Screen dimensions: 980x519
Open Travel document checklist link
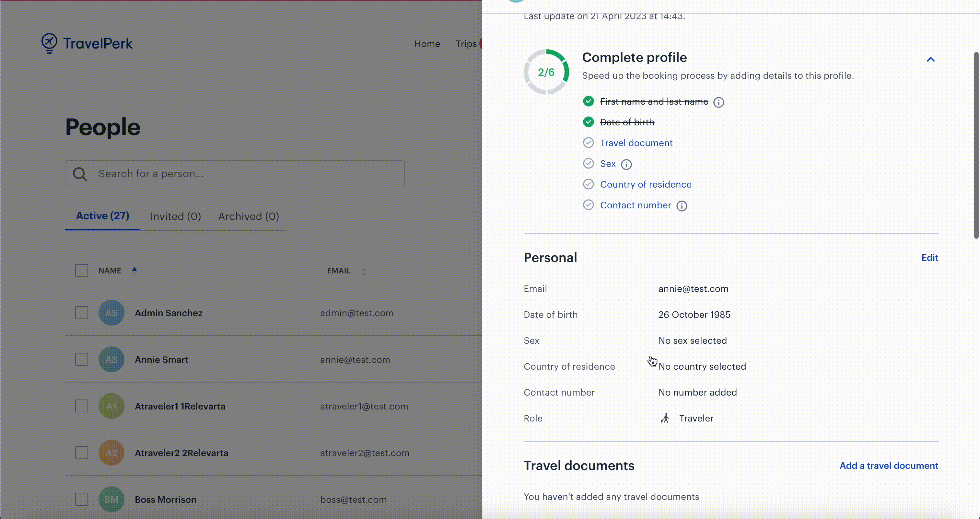coord(636,143)
